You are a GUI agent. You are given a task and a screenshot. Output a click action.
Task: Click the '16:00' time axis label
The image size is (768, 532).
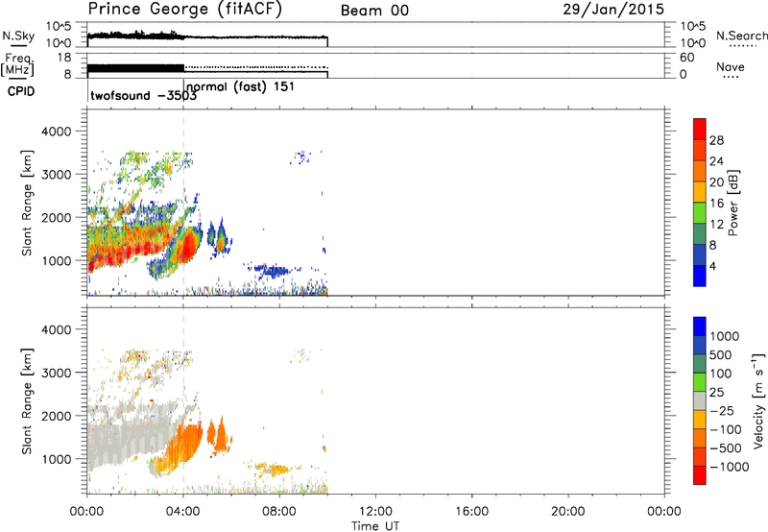pos(471,512)
